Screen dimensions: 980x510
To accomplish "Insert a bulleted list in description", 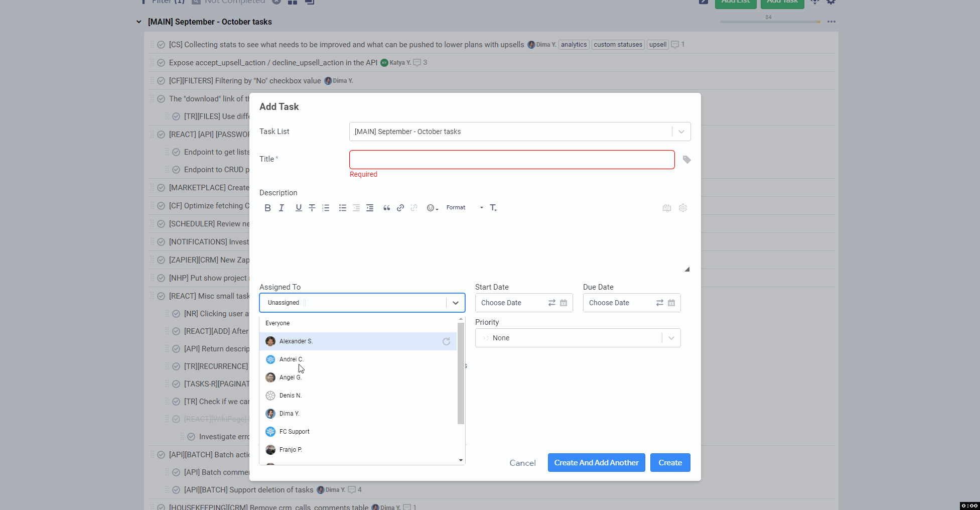I will coord(342,208).
